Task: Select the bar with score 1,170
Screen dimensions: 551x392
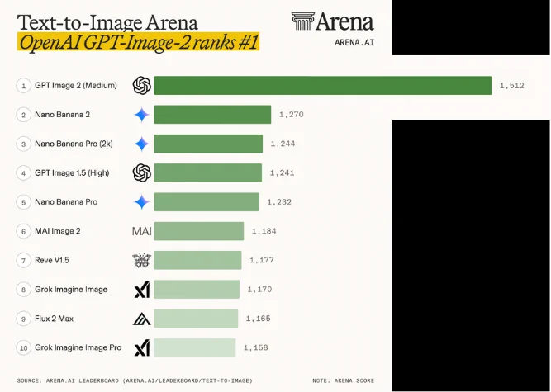Action: click(197, 289)
